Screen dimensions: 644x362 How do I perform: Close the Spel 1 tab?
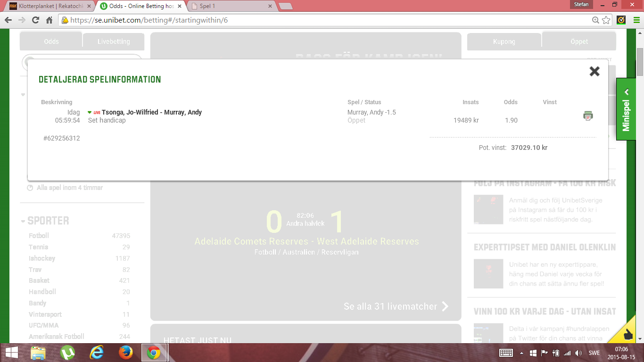tap(270, 6)
